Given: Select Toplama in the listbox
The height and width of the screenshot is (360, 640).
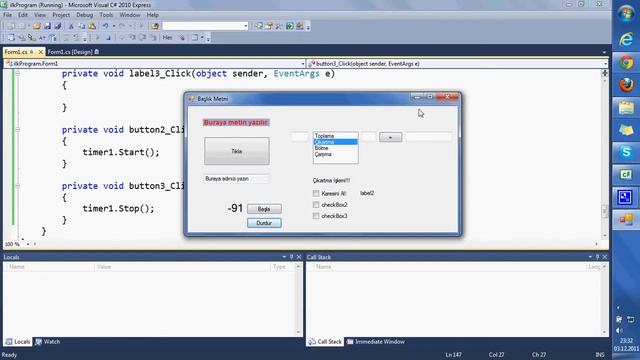Looking at the screenshot, I should click(x=336, y=136).
